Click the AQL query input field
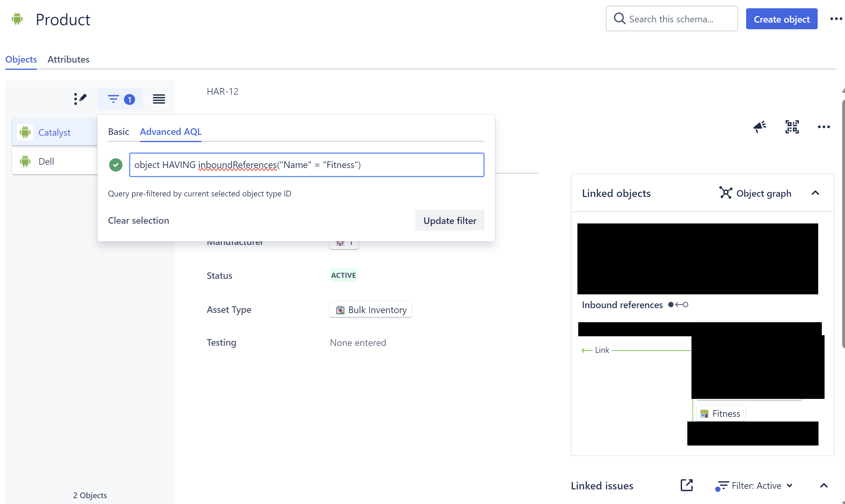Image resolution: width=845 pixels, height=504 pixels. tap(307, 165)
